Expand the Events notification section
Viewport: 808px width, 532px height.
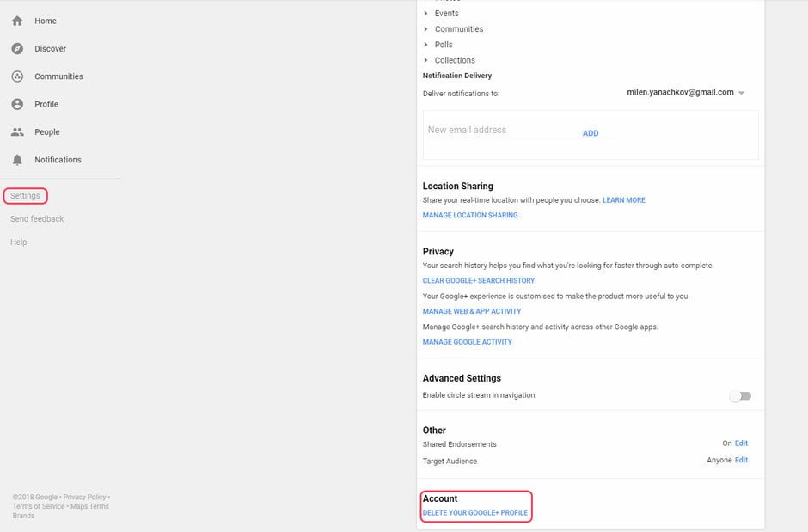pyautogui.click(x=426, y=14)
